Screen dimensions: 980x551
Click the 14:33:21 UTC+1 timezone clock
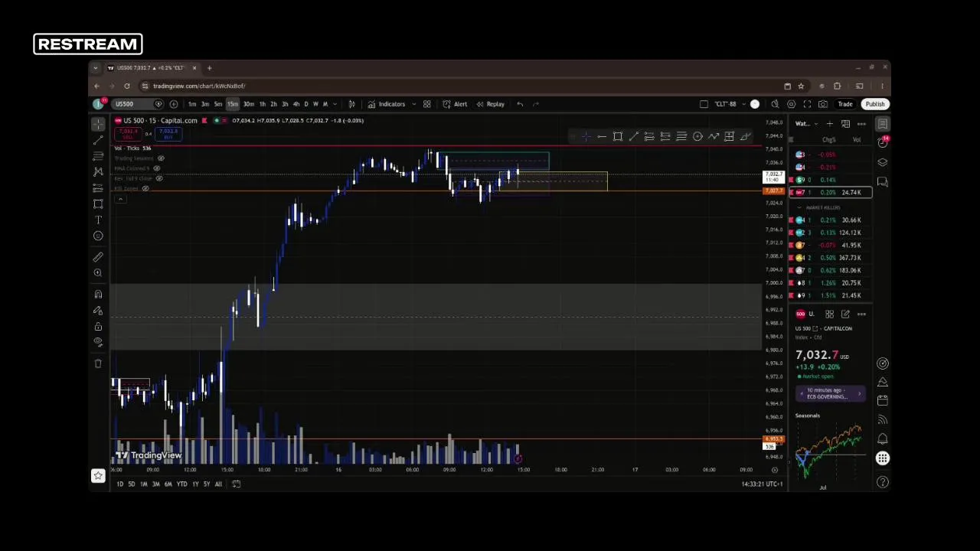[x=763, y=484]
